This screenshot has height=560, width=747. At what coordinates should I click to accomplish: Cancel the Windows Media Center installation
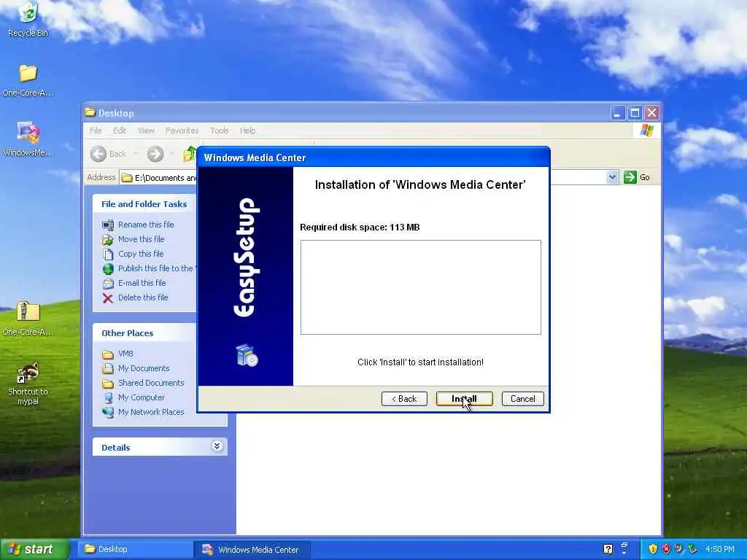[x=522, y=399]
